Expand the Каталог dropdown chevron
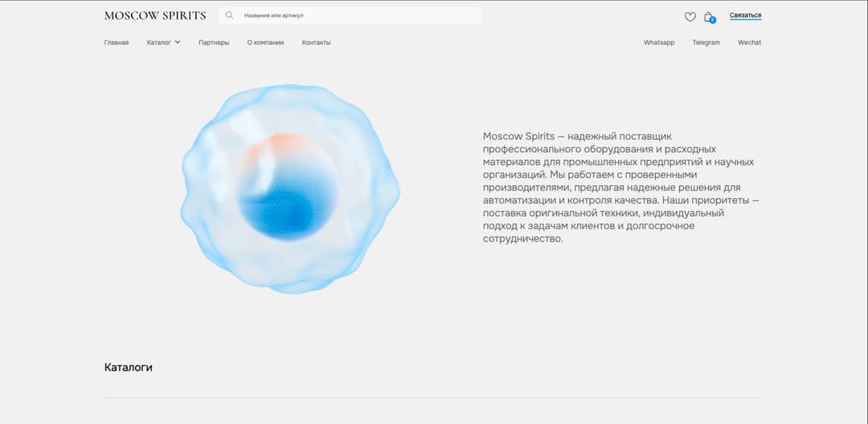This screenshot has height=424, width=868. pyautogui.click(x=178, y=42)
